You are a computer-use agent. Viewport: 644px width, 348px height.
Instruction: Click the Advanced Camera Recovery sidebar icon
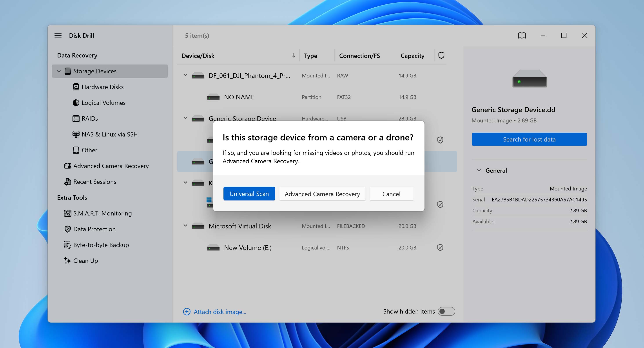(67, 166)
